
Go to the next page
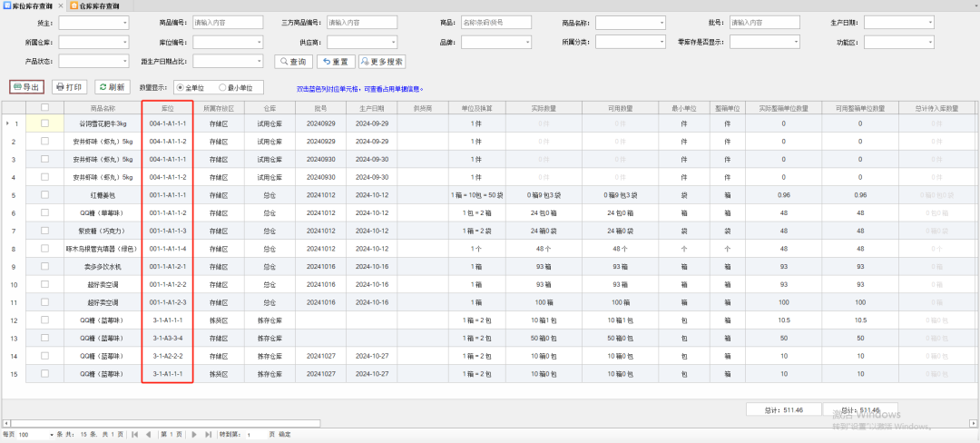click(x=194, y=434)
